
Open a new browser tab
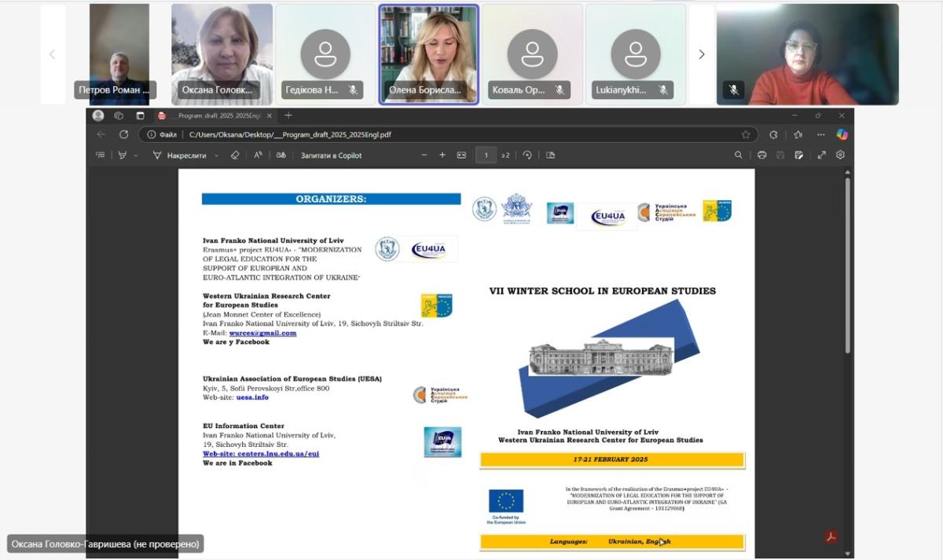[x=288, y=115]
